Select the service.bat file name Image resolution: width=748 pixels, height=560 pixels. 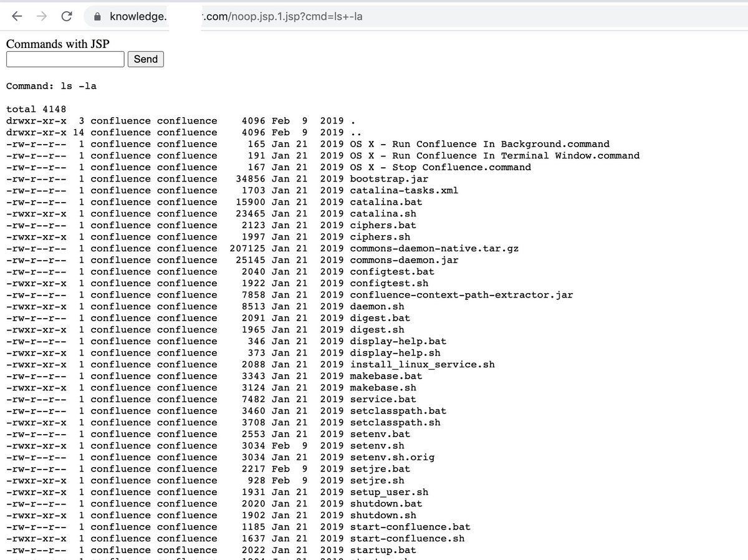383,400
